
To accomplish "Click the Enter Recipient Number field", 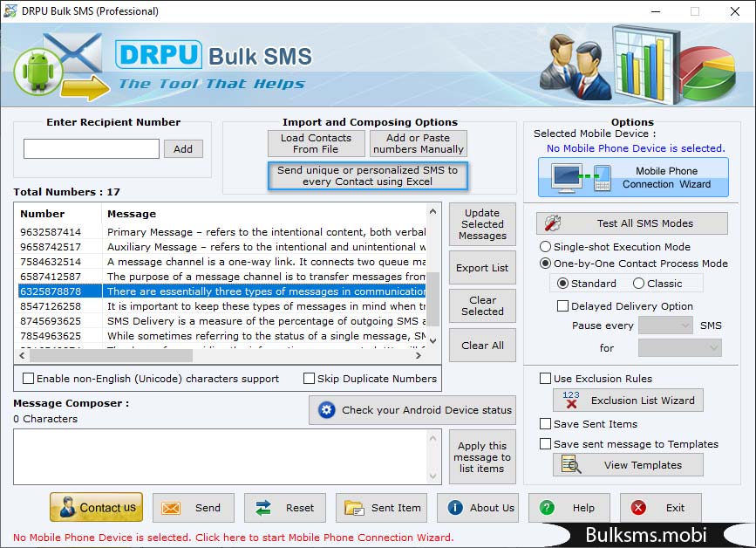I will (92, 148).
